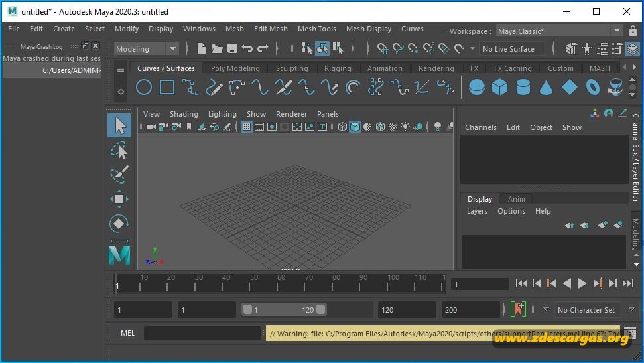Image resolution: width=644 pixels, height=363 pixels.
Task: Choose the Move tool in toolbox
Action: [119, 199]
